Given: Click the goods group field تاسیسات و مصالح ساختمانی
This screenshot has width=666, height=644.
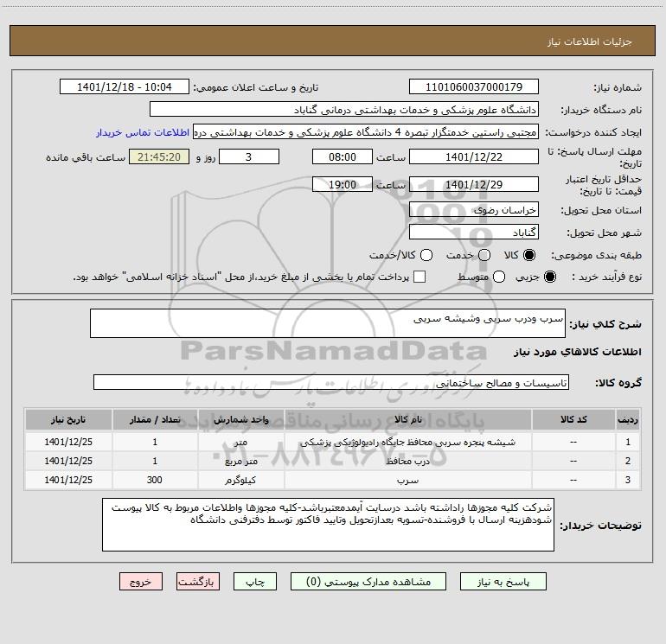Looking at the screenshot, I should (331, 382).
